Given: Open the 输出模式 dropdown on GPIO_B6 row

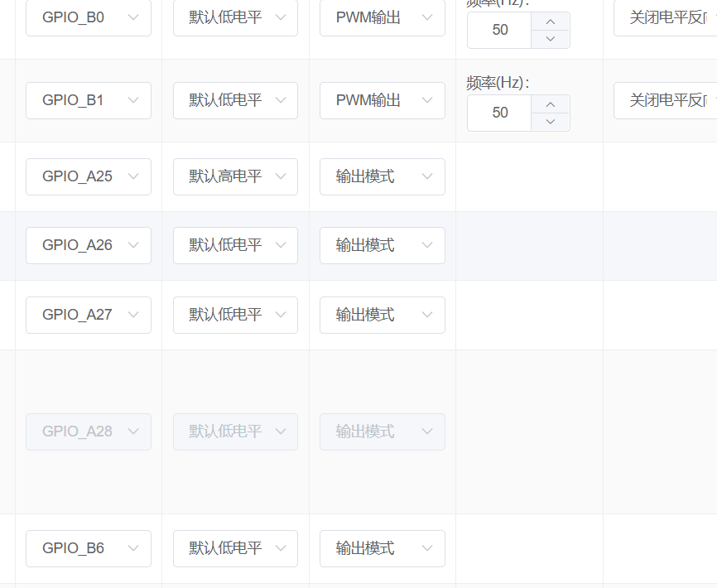Looking at the screenshot, I should (382, 548).
